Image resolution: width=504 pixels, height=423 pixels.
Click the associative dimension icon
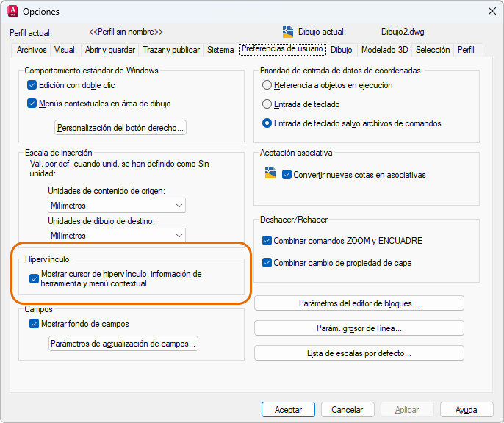pyautogui.click(x=270, y=173)
